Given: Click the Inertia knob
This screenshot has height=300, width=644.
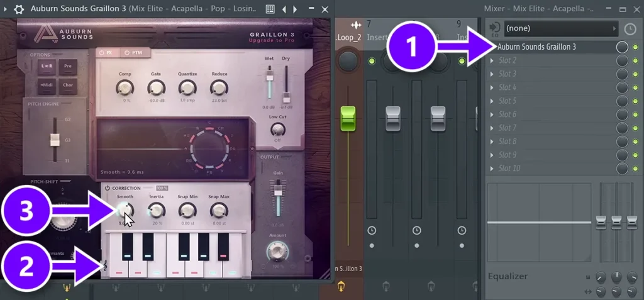Looking at the screenshot, I should (156, 211).
